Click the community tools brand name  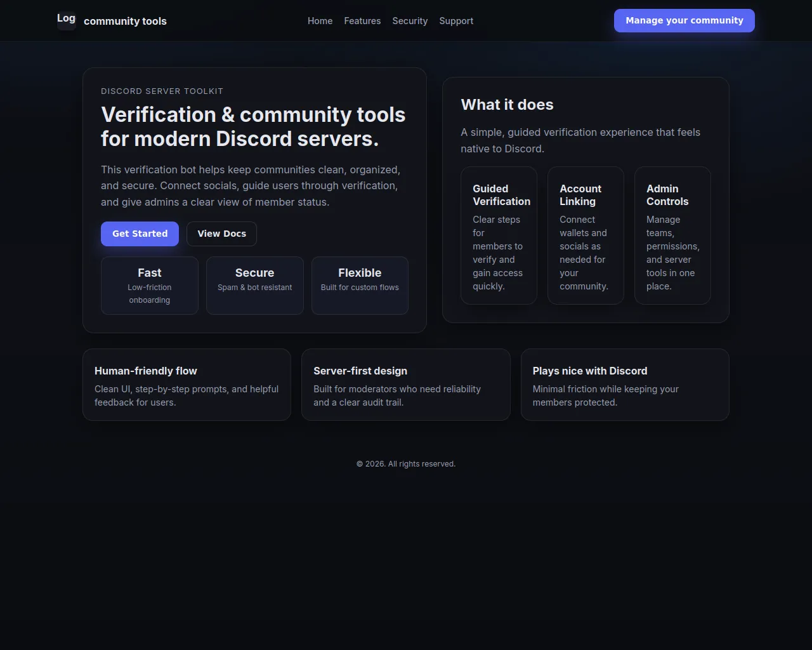coord(125,21)
